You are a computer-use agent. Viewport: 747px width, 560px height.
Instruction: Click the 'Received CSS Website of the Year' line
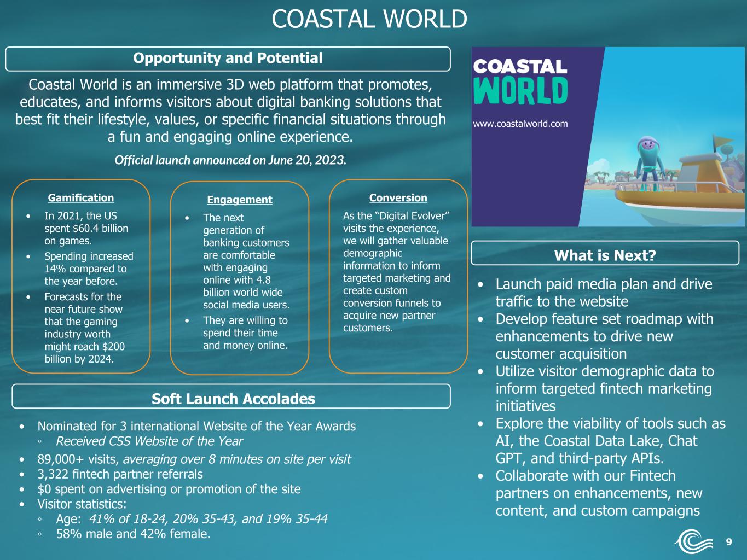(x=149, y=441)
